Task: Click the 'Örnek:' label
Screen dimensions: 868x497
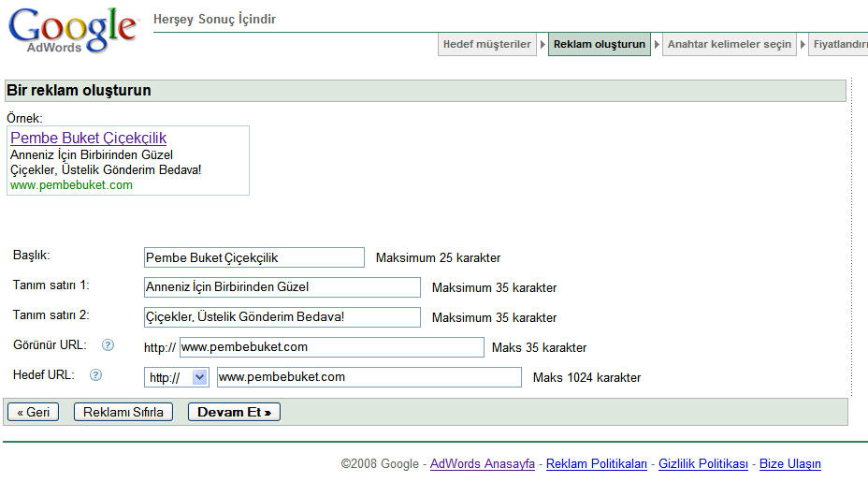Action: point(24,119)
